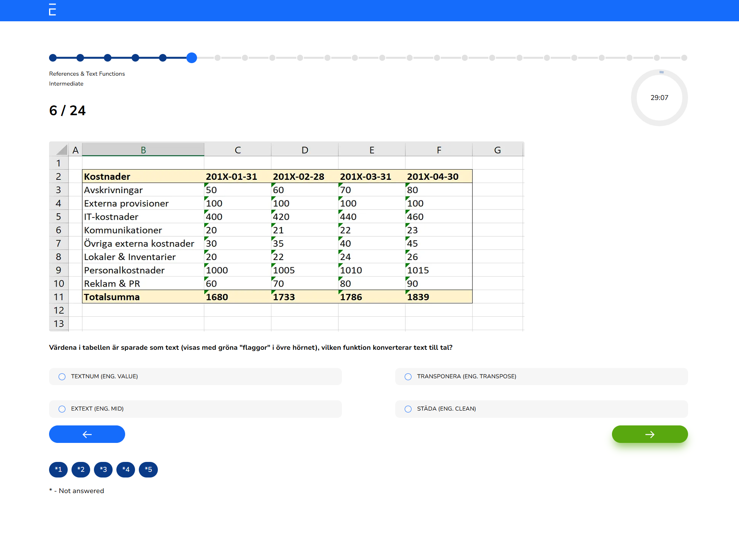This screenshot has width=739, height=560.
Task: Click row 3 header in the spreadsheet
Action: (x=59, y=190)
